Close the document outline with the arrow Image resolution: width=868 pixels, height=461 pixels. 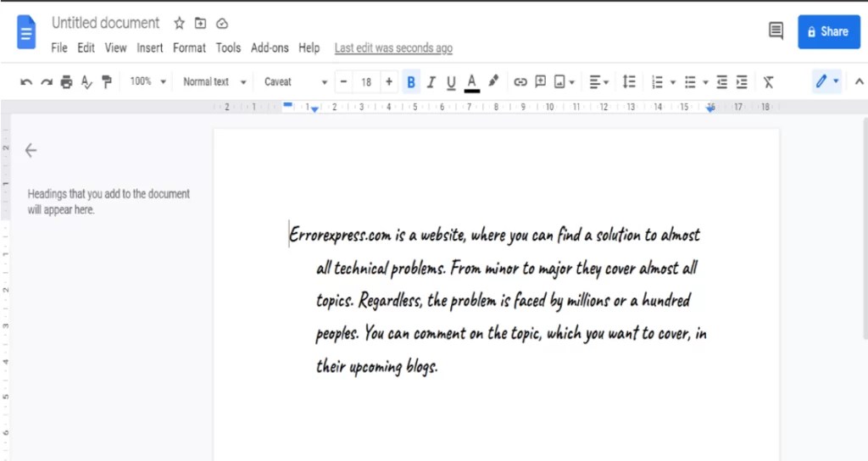click(31, 150)
